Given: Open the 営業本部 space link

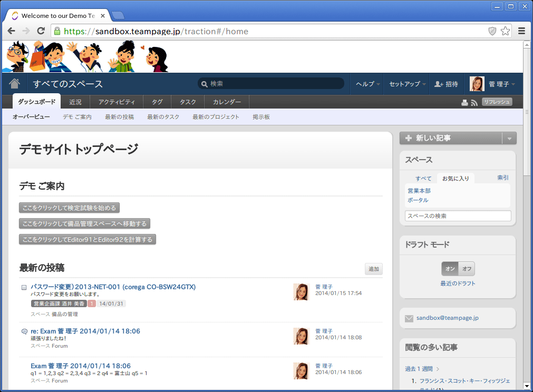Looking at the screenshot, I should click(419, 191).
